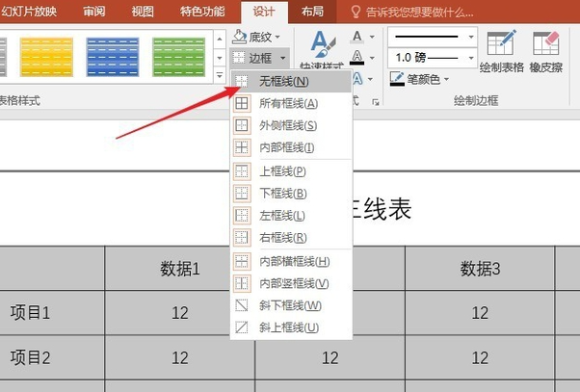This screenshot has height=392, width=580.
Task: Open the Text Effects dropdown arrow
Action: [370, 79]
